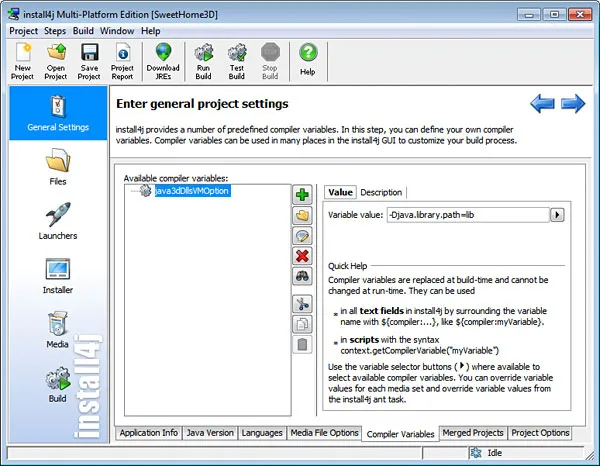Switch to the Description tab
600x466 pixels.
click(381, 192)
